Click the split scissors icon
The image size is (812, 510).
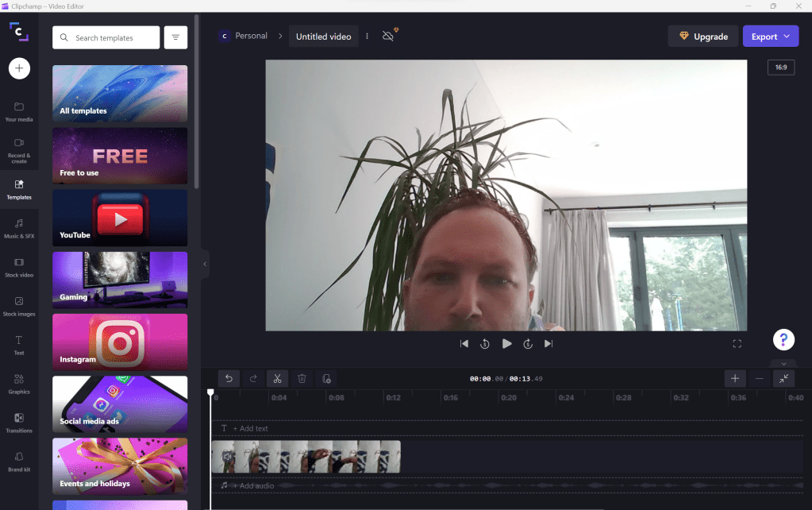click(278, 379)
